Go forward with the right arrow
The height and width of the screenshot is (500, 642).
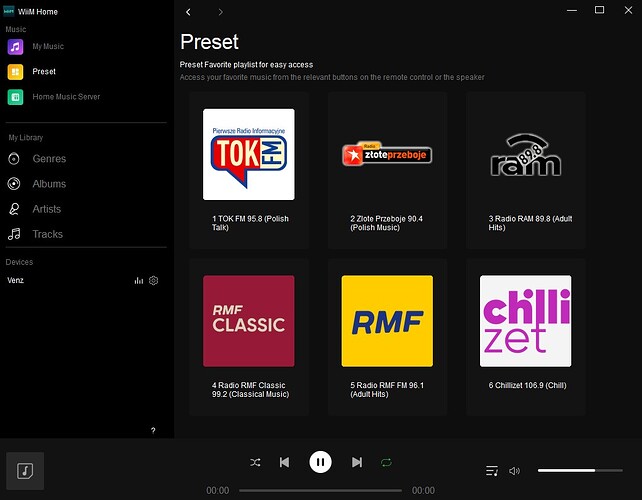(x=220, y=12)
